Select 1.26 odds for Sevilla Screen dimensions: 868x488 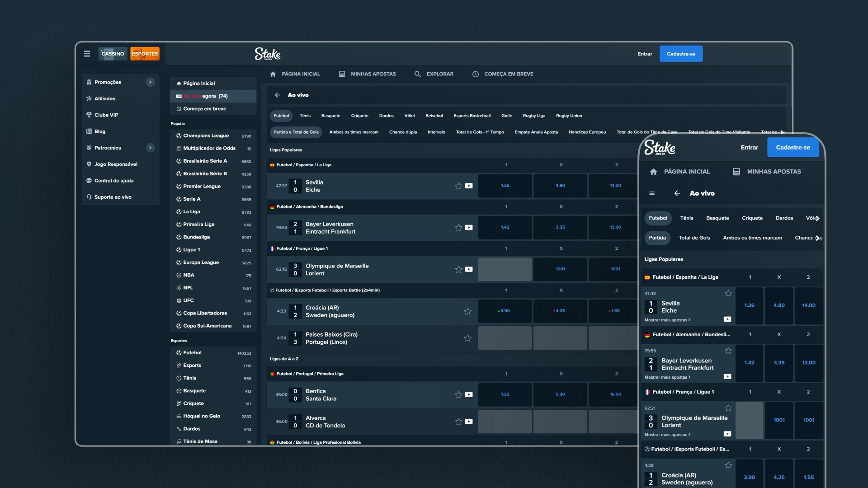click(505, 186)
